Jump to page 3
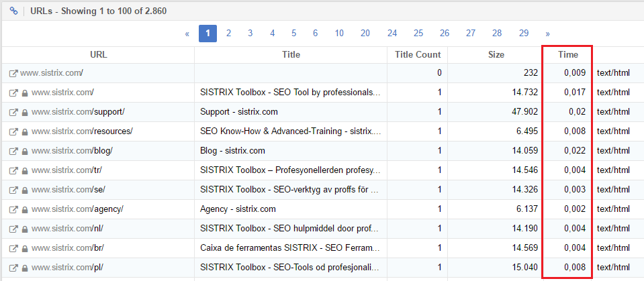 coord(250,34)
